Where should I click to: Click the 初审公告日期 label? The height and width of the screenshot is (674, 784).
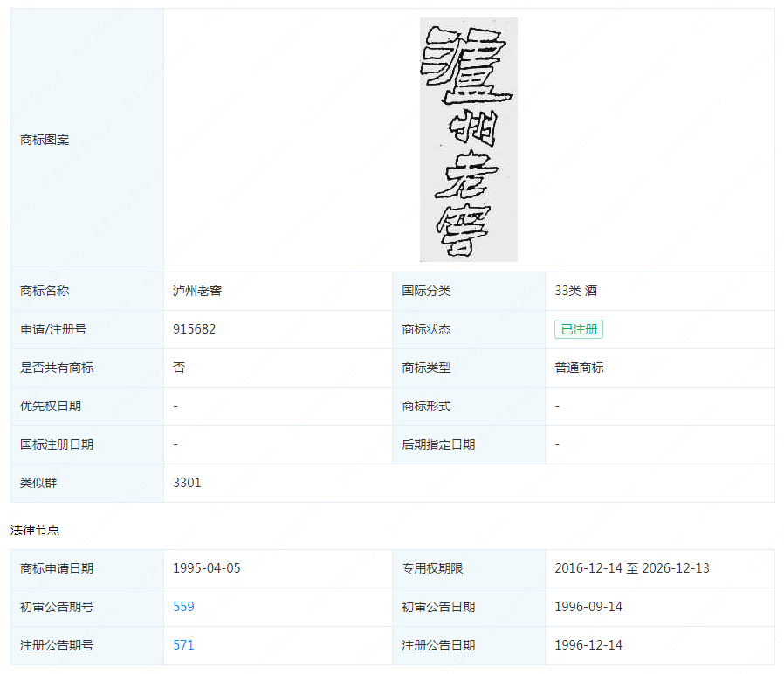pyautogui.click(x=438, y=607)
